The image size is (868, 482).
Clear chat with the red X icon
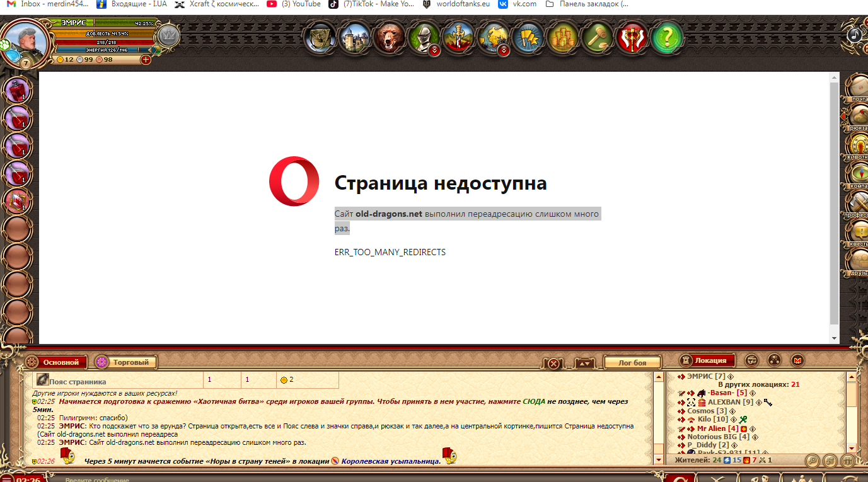tap(553, 364)
